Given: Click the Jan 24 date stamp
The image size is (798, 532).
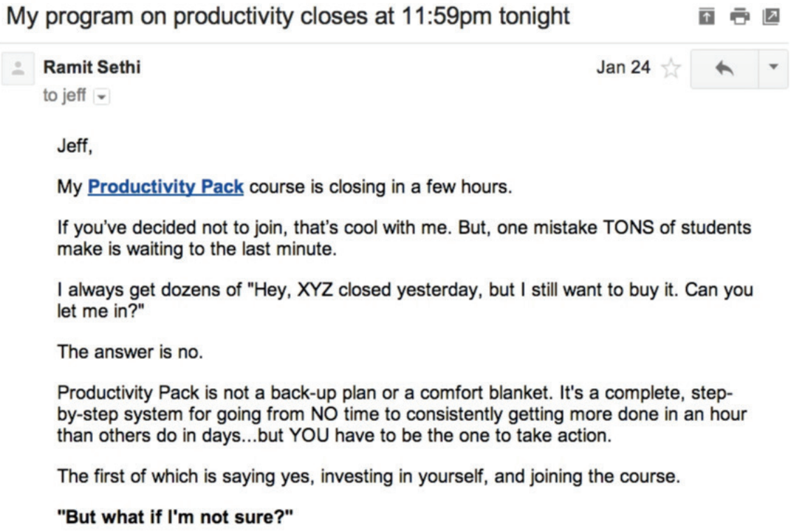Looking at the screenshot, I should pos(623,68).
